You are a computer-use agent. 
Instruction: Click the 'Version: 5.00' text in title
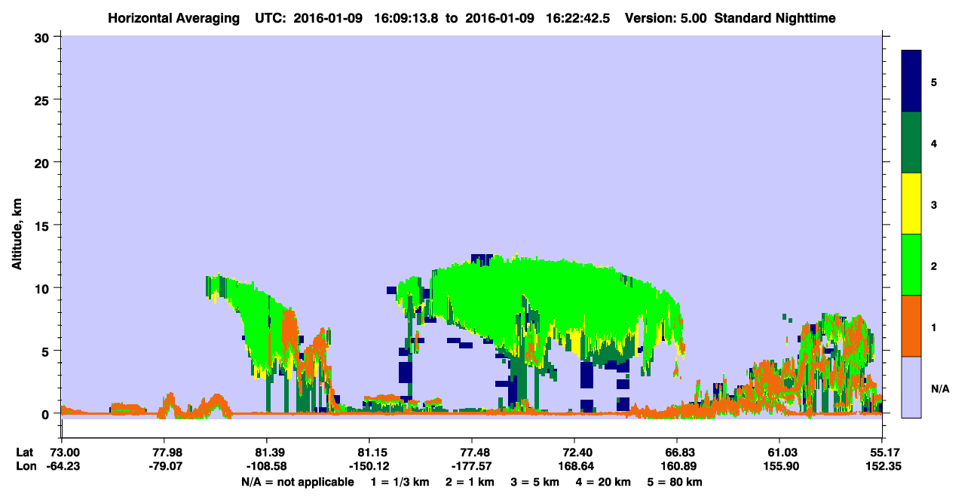pyautogui.click(x=664, y=17)
